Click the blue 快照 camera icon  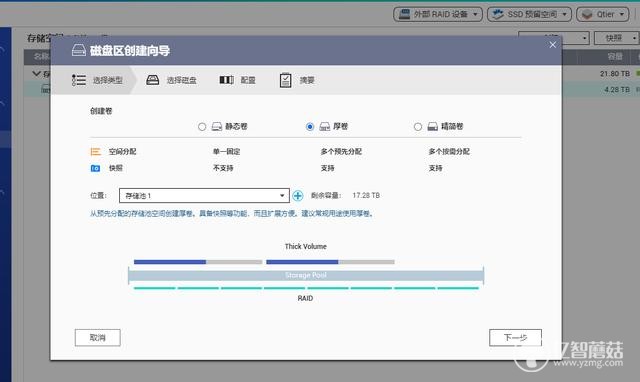pyautogui.click(x=95, y=168)
